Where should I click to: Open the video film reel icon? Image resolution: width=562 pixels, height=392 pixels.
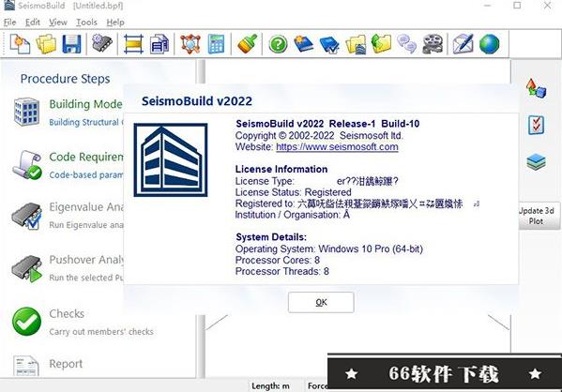[x=433, y=44]
